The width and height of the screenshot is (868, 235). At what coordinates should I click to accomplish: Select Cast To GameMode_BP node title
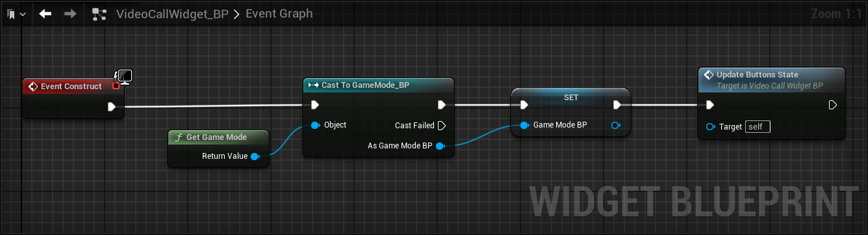pos(365,85)
